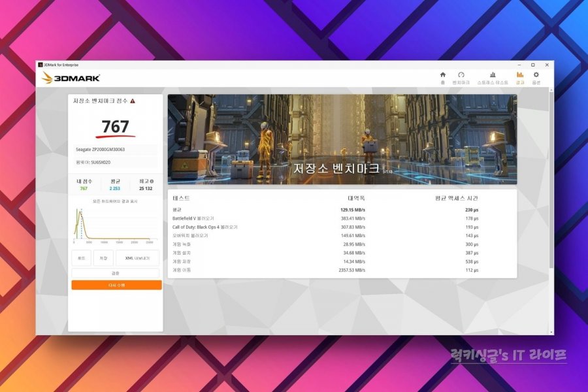Click the 3DMark for Enterprise window title

point(61,65)
